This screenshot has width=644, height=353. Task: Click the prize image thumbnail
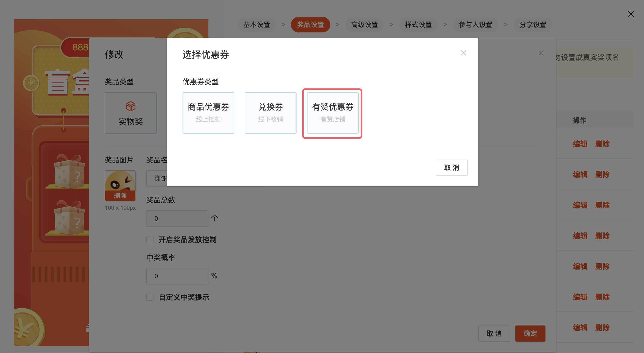[x=120, y=181]
